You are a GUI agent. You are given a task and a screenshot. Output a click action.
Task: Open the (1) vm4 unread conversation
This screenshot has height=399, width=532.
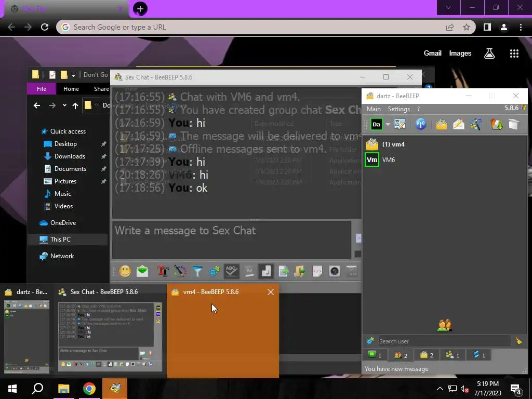445,144
